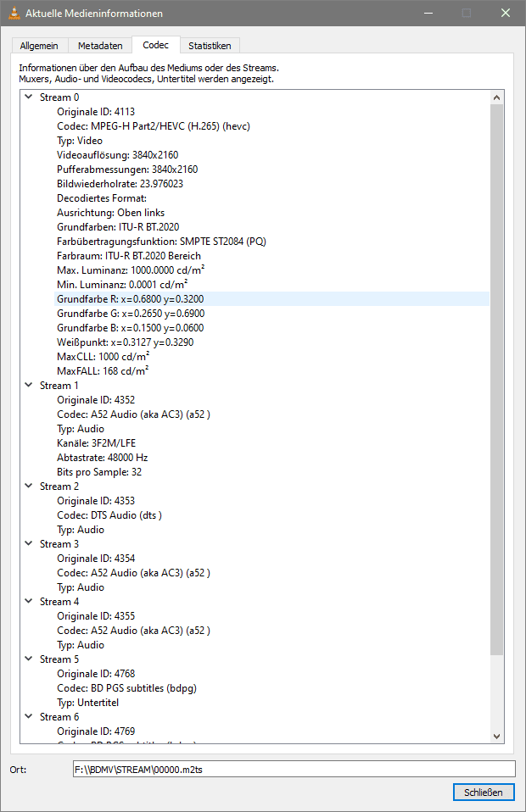Collapse the Stream 2 tree node

[x=29, y=486]
